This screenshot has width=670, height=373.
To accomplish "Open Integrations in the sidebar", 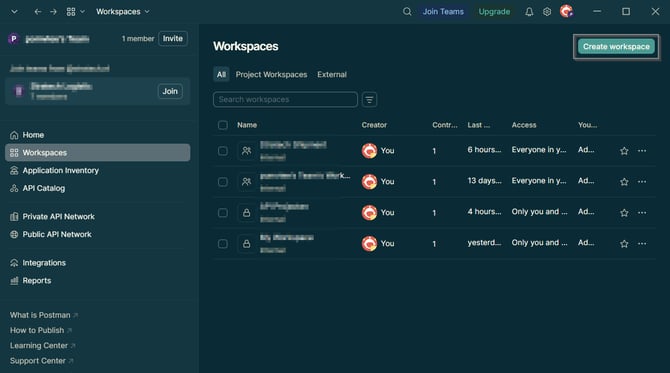I will [x=97, y=263].
